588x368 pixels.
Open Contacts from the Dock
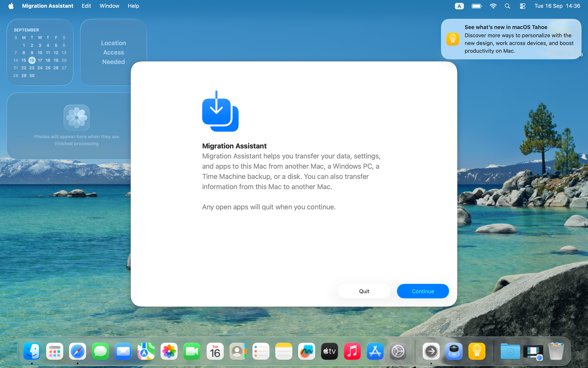click(x=238, y=351)
